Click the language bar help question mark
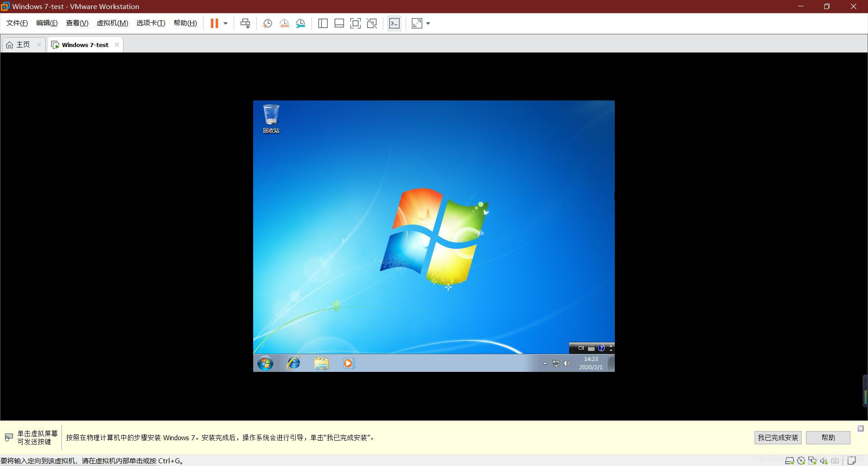Viewport: 868px width, 466px height. pyautogui.click(x=601, y=348)
